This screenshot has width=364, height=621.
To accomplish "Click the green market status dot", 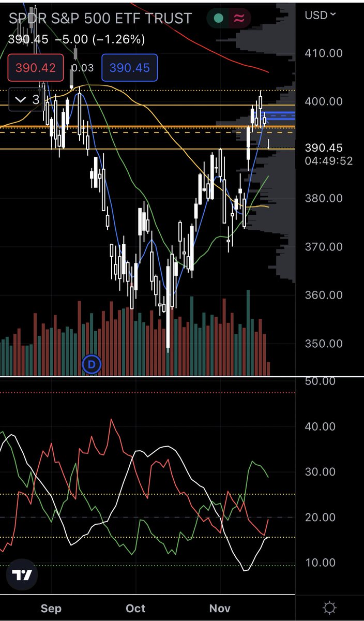I will (x=219, y=19).
